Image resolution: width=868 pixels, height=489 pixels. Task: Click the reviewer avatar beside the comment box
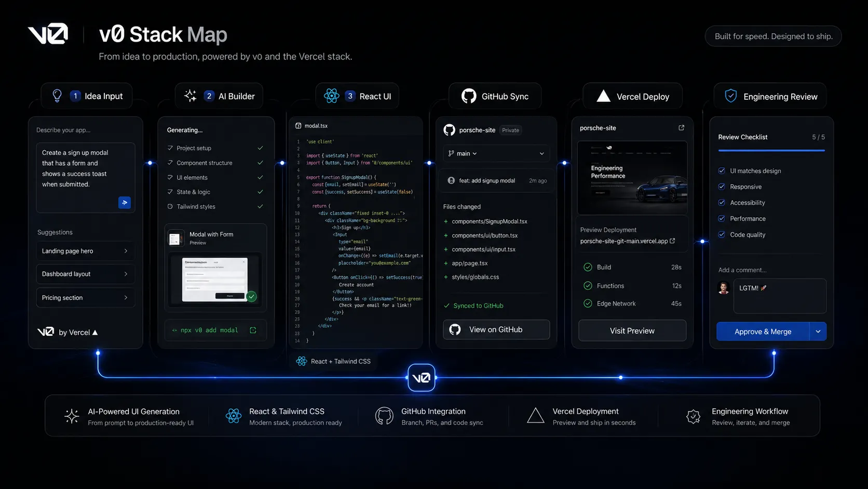tap(724, 288)
